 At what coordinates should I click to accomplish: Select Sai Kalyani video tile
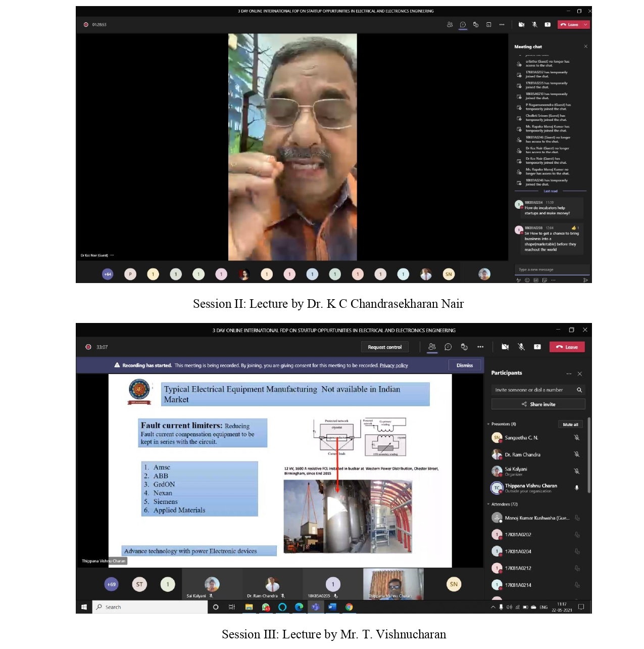[212, 584]
